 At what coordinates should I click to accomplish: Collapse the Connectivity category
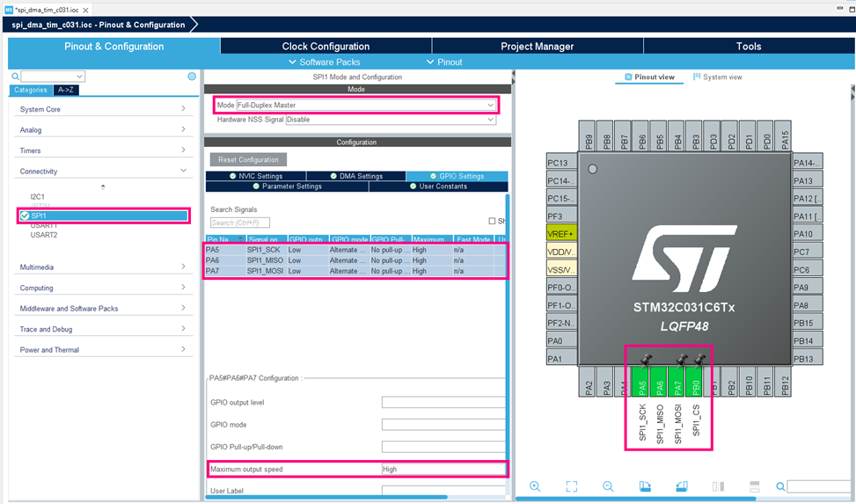tap(103, 172)
